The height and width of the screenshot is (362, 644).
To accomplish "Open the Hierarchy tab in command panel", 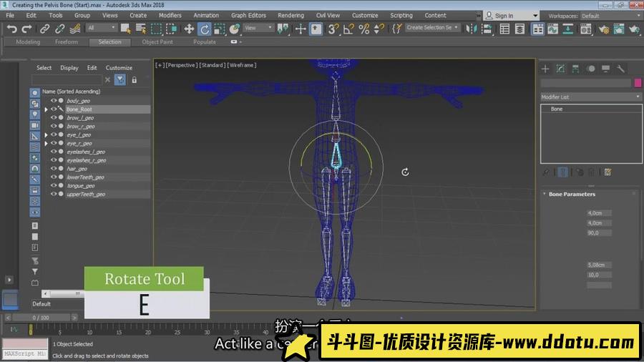I will click(575, 69).
